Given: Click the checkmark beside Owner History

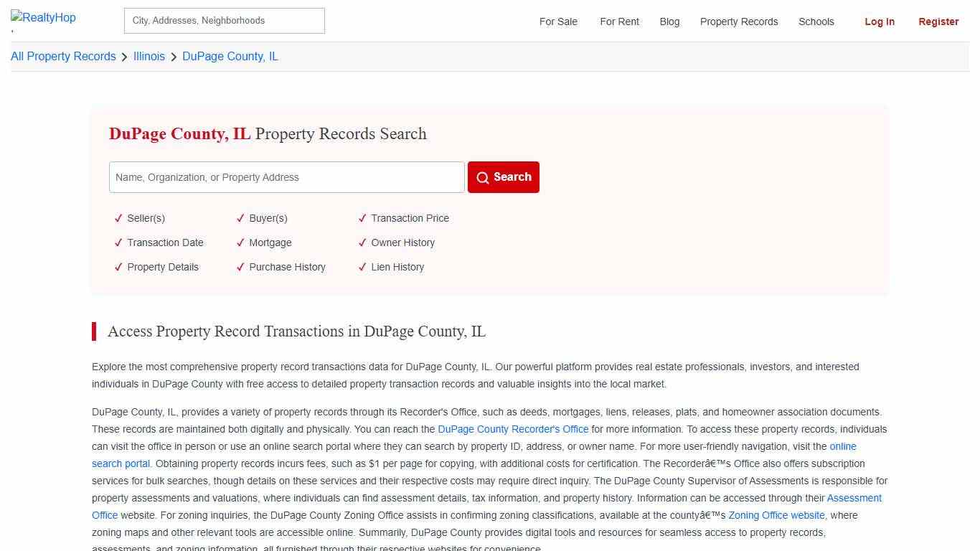Looking at the screenshot, I should 362,242.
